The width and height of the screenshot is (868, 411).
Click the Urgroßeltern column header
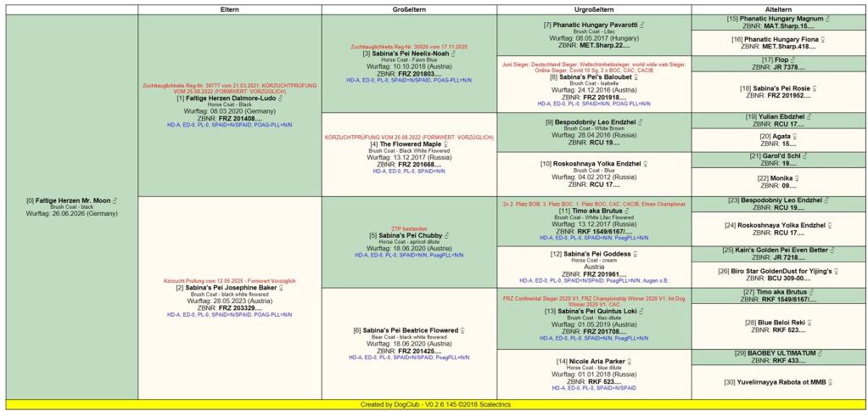click(x=594, y=10)
